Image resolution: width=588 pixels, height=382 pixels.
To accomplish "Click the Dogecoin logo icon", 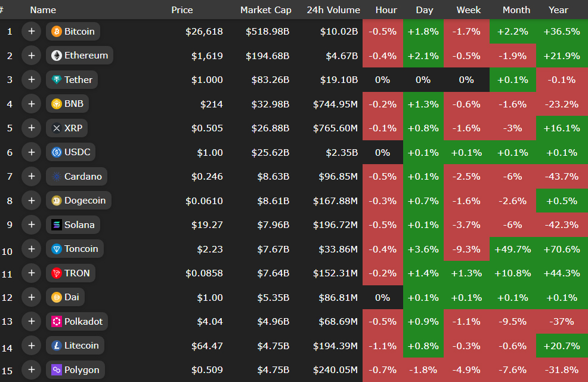I will [57, 201].
